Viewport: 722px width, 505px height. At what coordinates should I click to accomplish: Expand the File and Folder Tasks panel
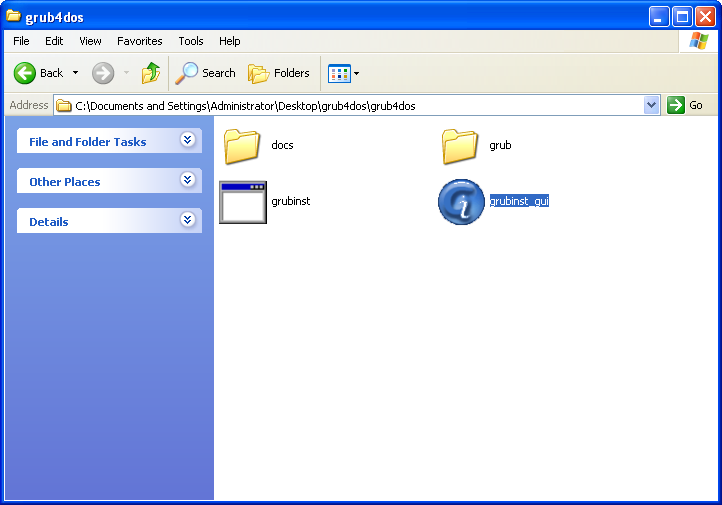[187, 139]
